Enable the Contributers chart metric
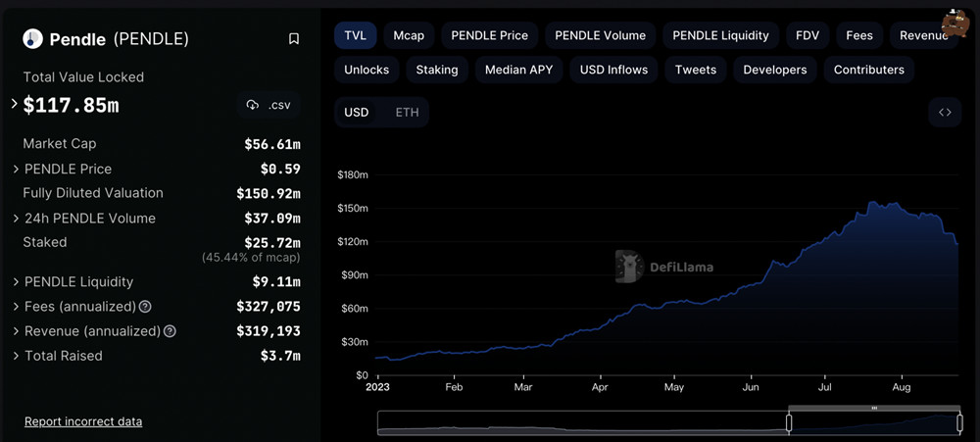The width and height of the screenshot is (980, 442). point(868,70)
